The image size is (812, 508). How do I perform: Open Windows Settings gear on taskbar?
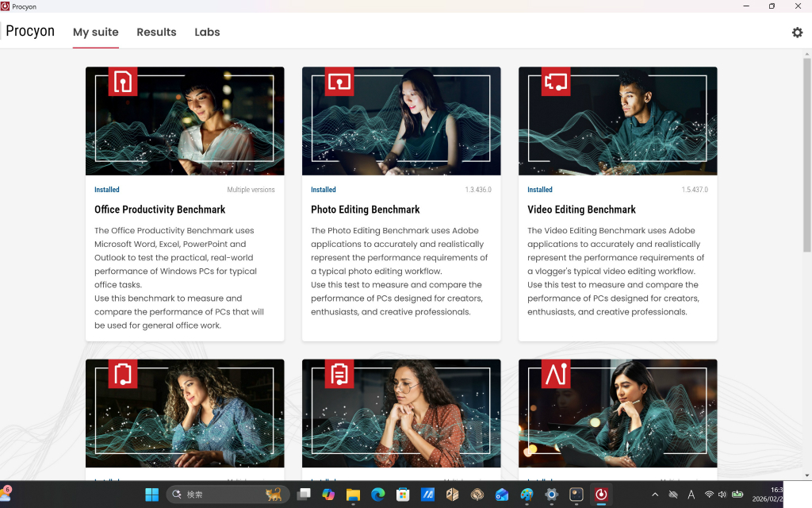tap(552, 495)
